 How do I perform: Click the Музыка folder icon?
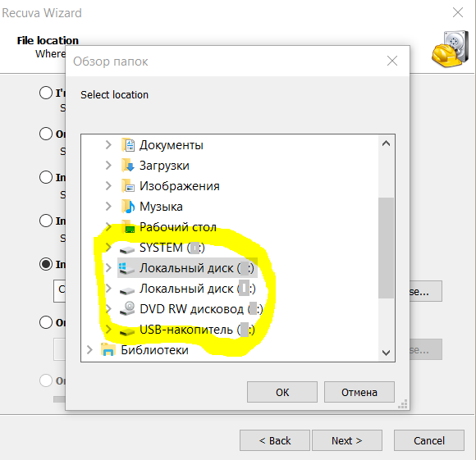128,207
